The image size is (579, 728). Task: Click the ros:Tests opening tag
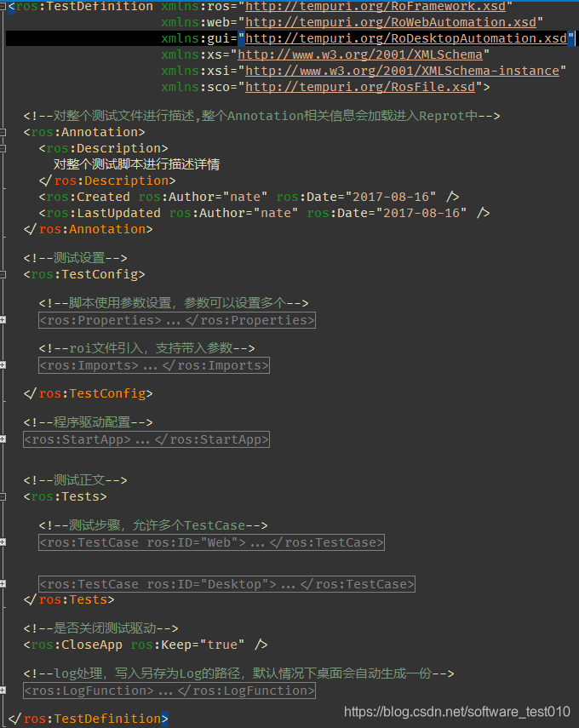click(x=65, y=496)
